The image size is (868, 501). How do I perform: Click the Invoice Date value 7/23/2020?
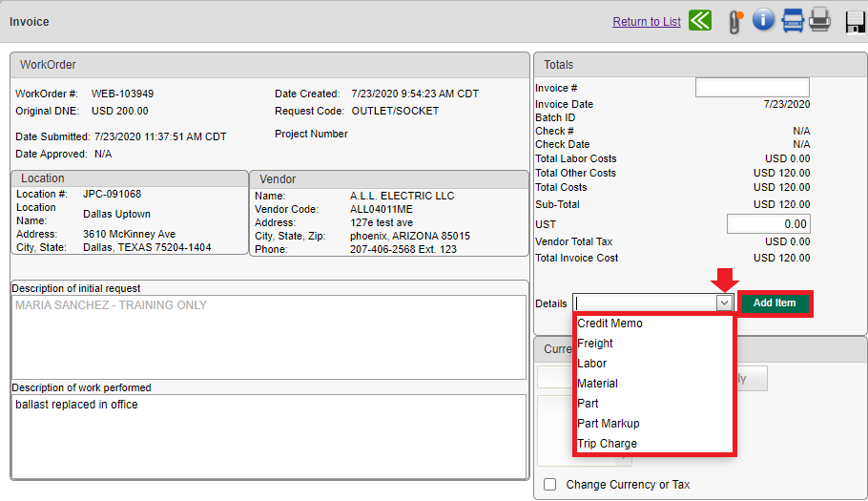787,104
